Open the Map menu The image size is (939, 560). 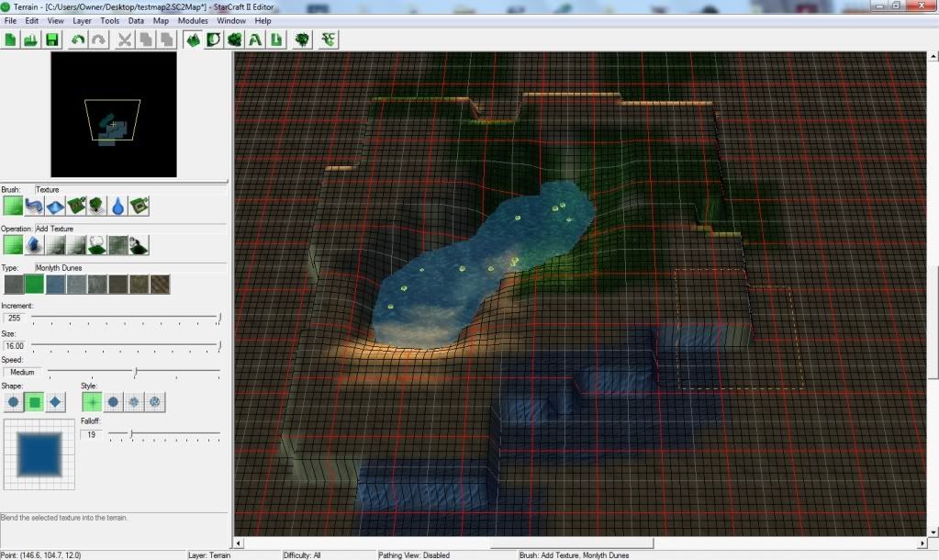tap(162, 20)
